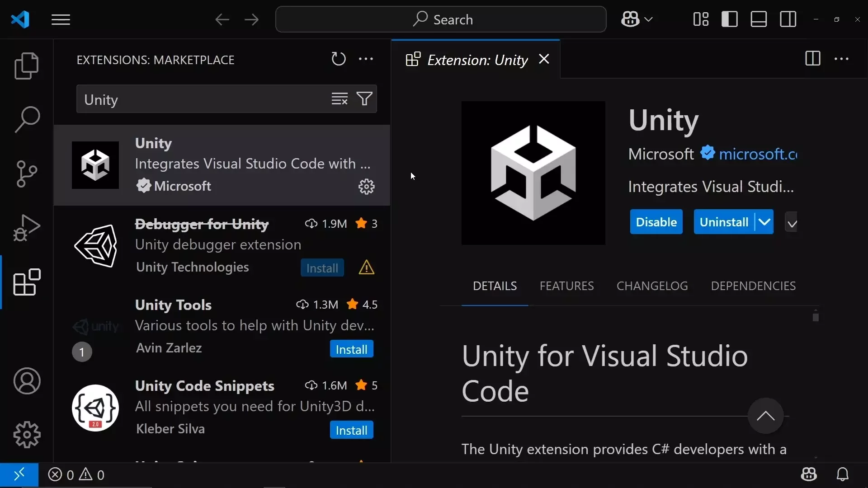Close the Extension: Unity tab
The height and width of the screenshot is (488, 868).
click(x=544, y=59)
